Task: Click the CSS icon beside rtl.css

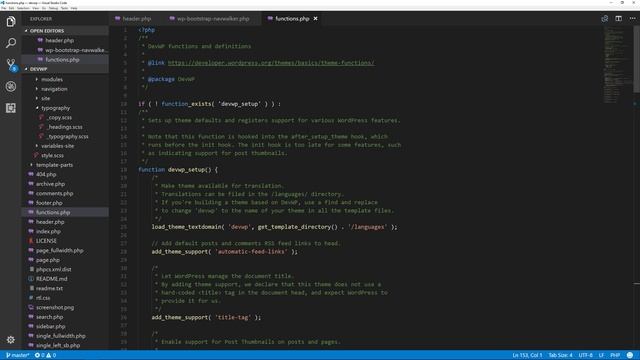Action: (x=31, y=298)
